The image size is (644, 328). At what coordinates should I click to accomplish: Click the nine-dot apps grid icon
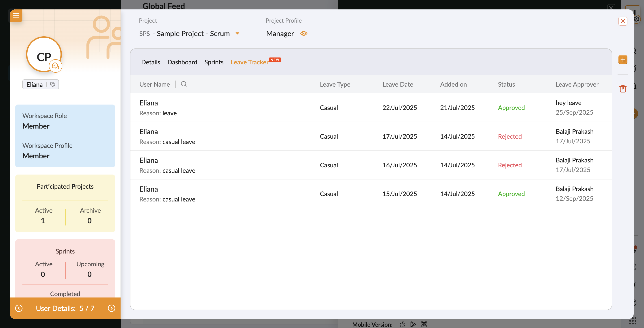(633, 321)
